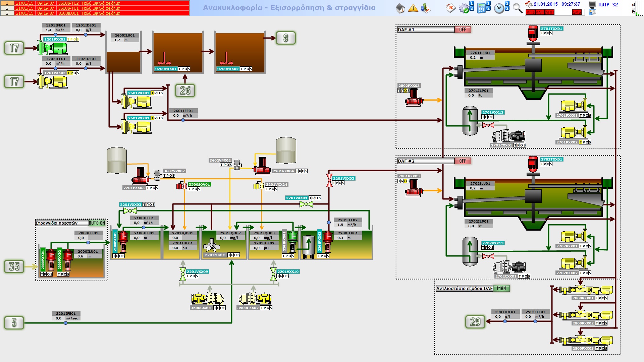Image resolution: width=644 pixels, height=362 pixels.
Task: Open the alarm warning triangle icon
Action: coord(413,8)
